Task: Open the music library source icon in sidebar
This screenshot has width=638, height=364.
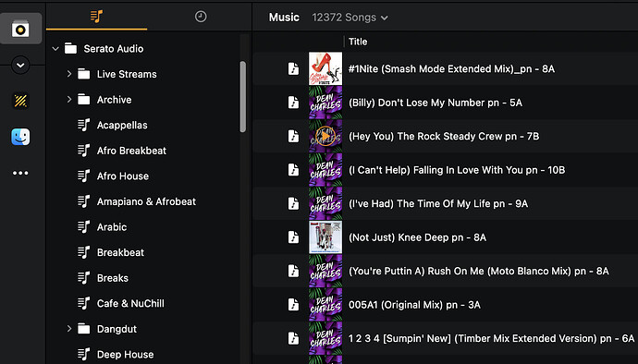Action: pyautogui.click(x=20, y=29)
